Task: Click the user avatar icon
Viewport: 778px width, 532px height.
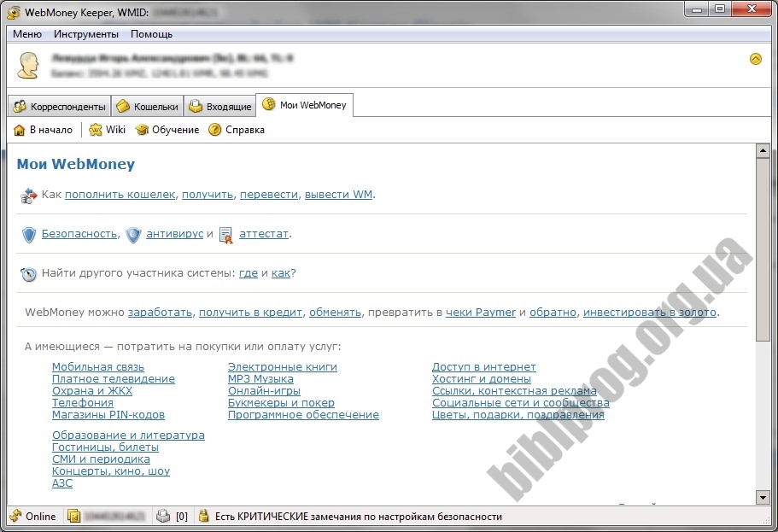Action: [x=28, y=66]
